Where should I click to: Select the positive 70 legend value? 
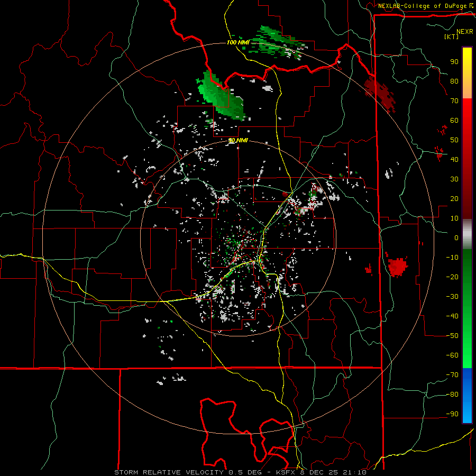coord(454,101)
